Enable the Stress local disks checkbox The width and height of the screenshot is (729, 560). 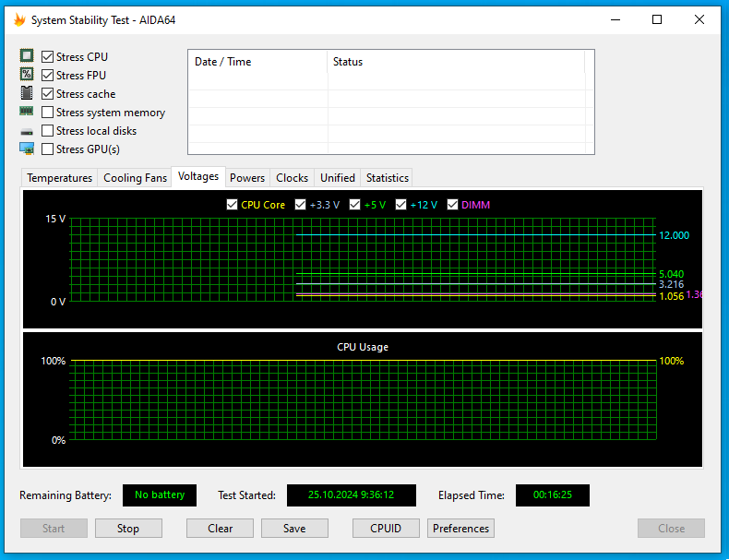[47, 131]
